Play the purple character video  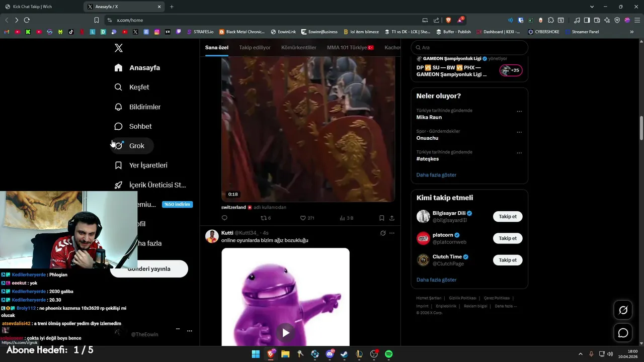(285, 332)
